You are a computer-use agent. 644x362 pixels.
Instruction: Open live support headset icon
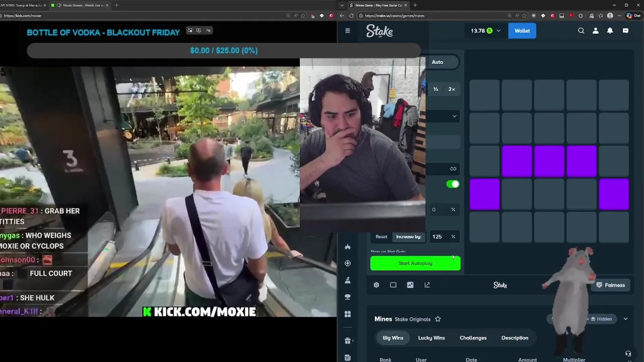click(628, 354)
